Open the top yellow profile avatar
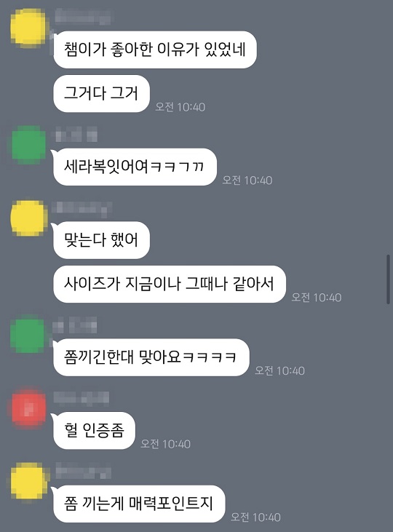The width and height of the screenshot is (393, 532). click(28, 27)
